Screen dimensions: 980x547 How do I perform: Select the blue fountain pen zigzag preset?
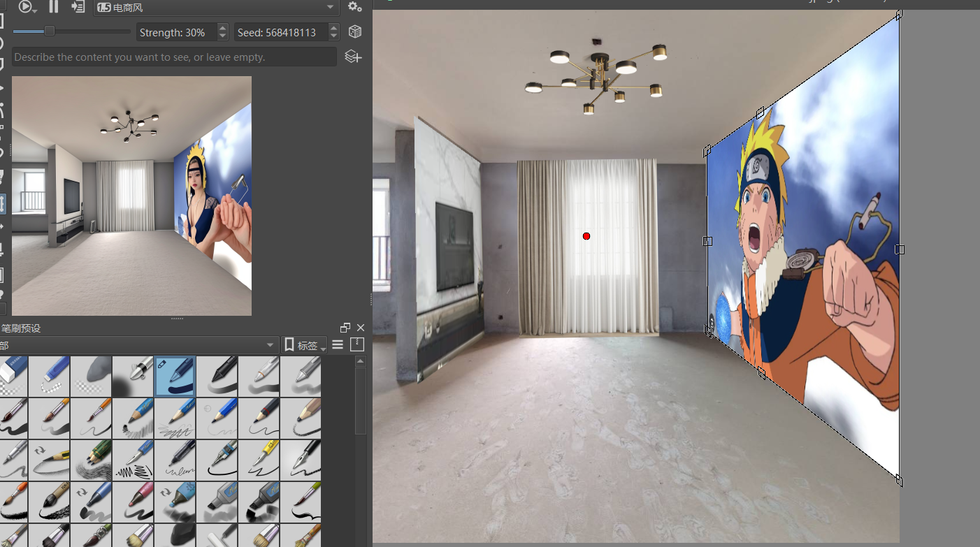click(133, 460)
